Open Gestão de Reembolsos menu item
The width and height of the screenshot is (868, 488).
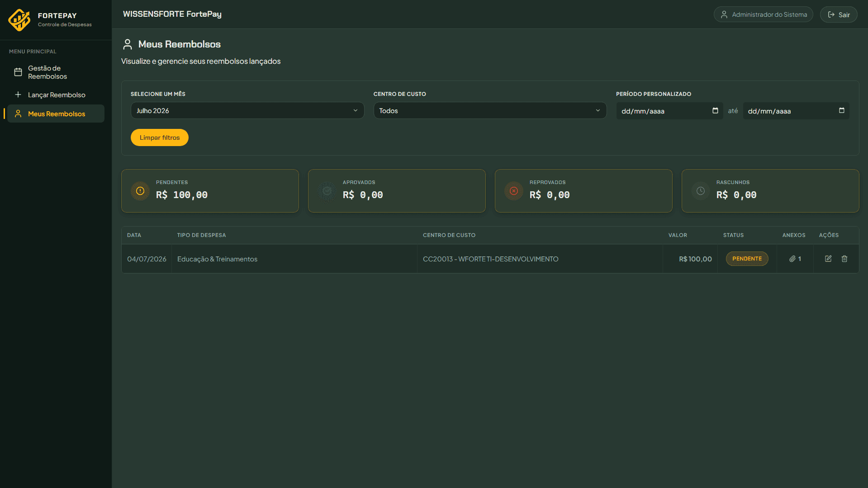click(x=56, y=72)
